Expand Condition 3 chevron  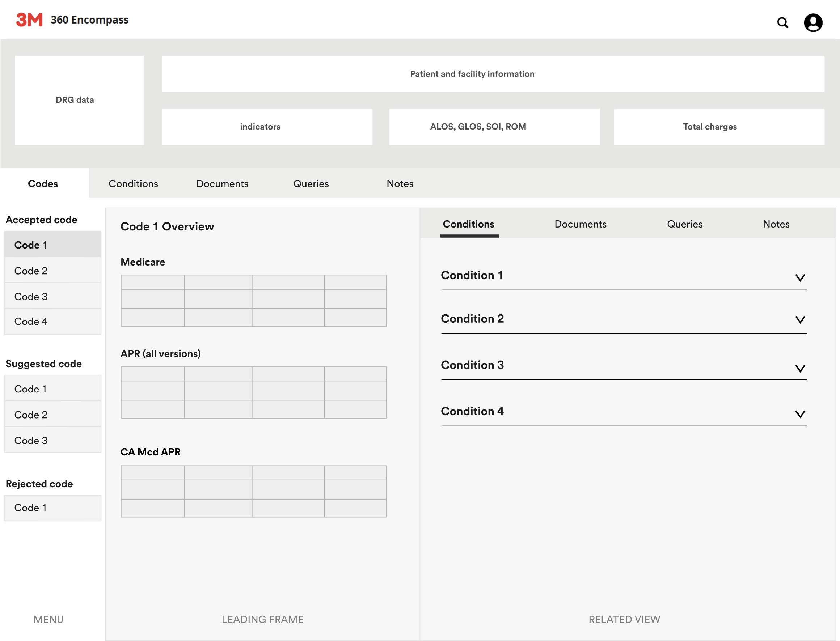pyautogui.click(x=800, y=369)
